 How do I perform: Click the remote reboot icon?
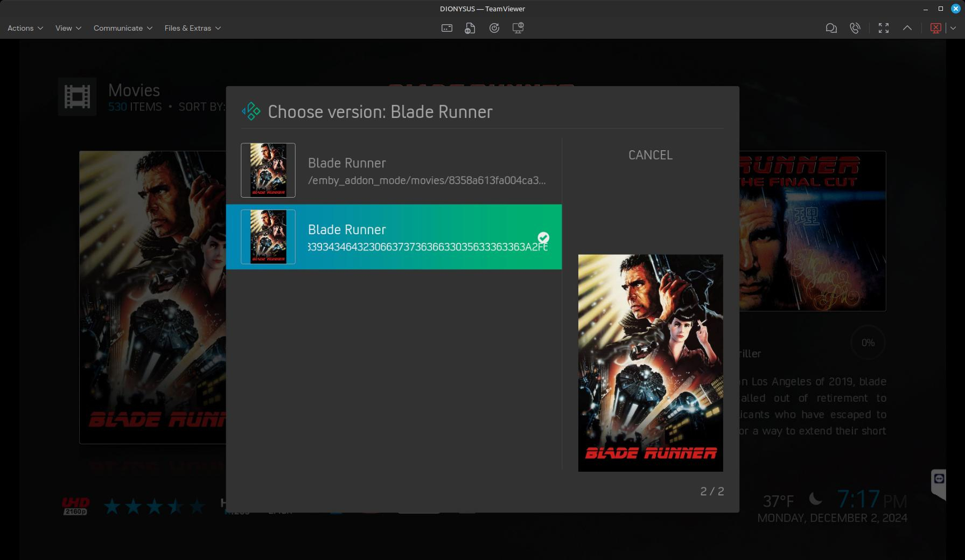point(494,28)
